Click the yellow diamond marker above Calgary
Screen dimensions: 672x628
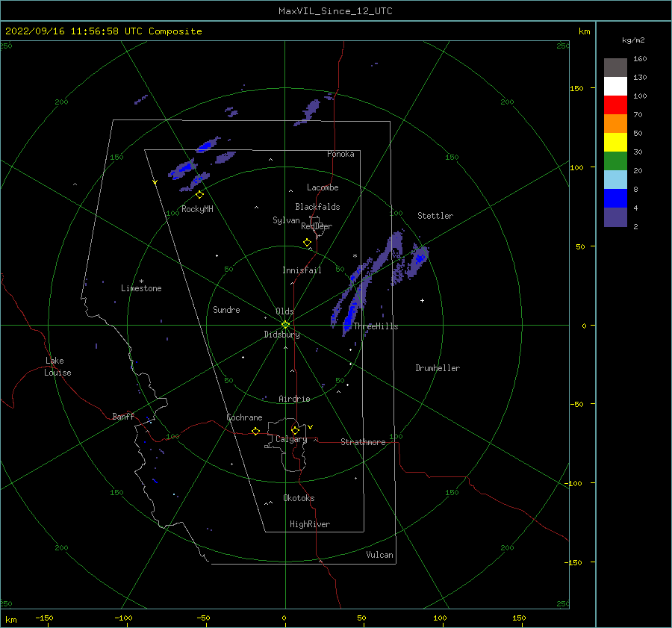(295, 430)
